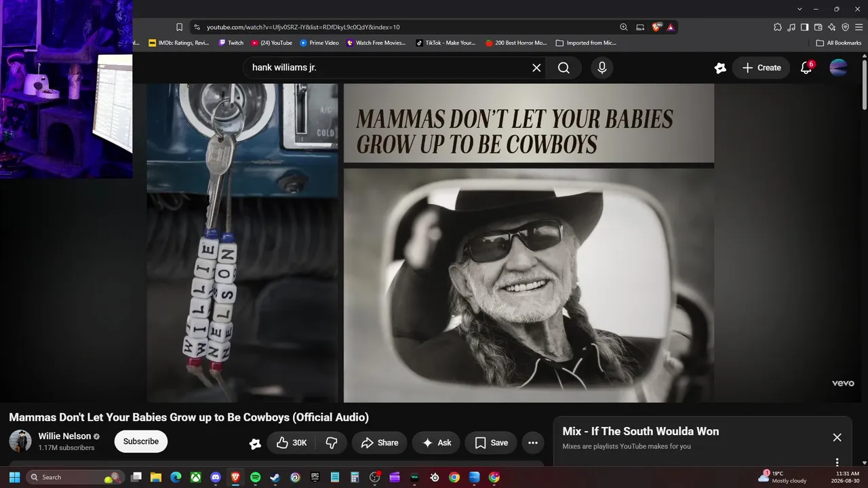Open Willie Nelson channel avatar
The width and height of the screenshot is (868, 488).
pos(20,441)
